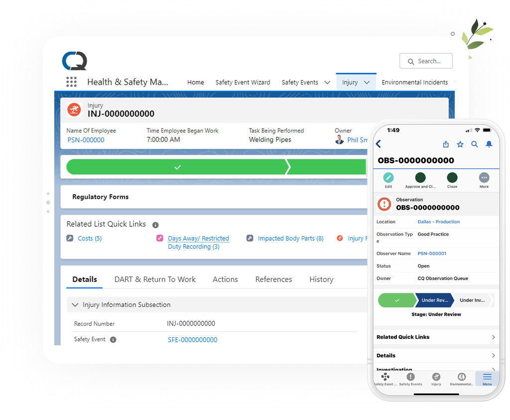Screen dimensions: 510x420
Task: Tap the notifications bell icon
Action: (489, 144)
